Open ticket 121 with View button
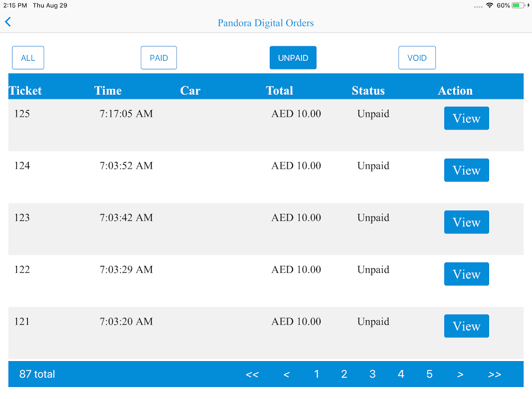 pyautogui.click(x=466, y=326)
